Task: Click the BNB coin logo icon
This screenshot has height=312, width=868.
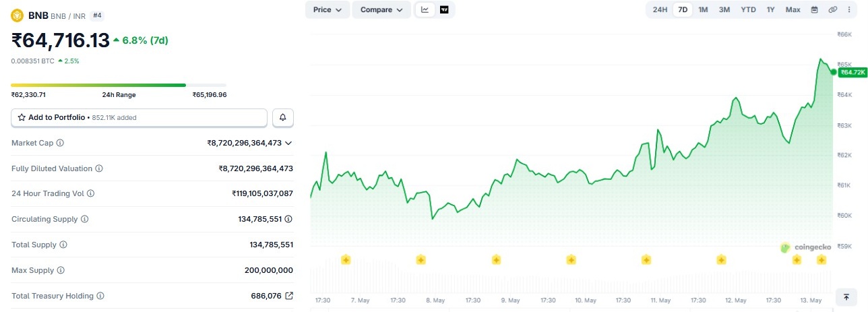Action: 18,15
